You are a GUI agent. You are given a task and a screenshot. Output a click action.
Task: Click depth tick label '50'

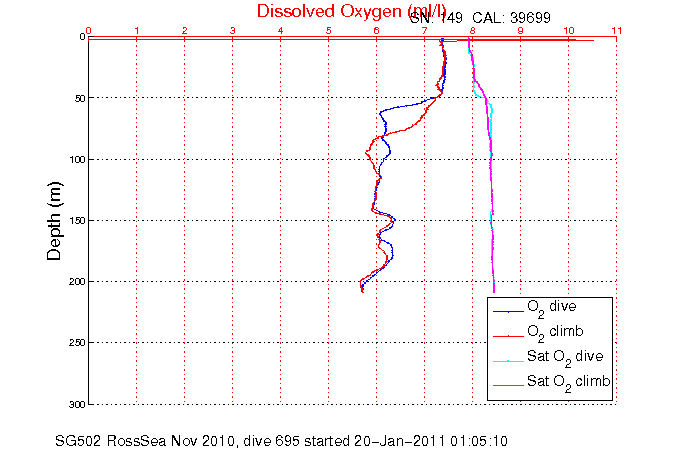click(x=80, y=99)
